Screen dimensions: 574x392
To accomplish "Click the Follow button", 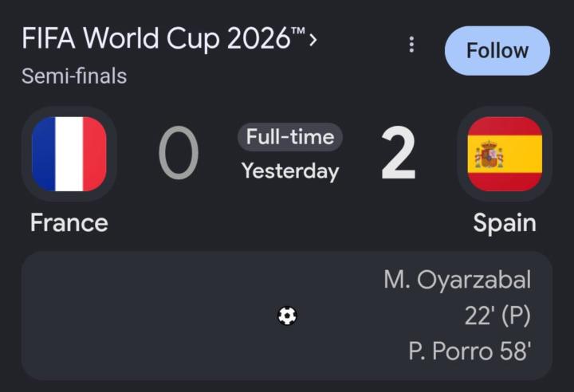I will (497, 50).
